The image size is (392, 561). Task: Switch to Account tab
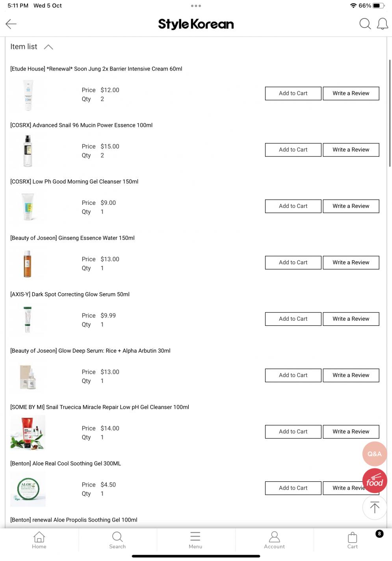(x=274, y=540)
